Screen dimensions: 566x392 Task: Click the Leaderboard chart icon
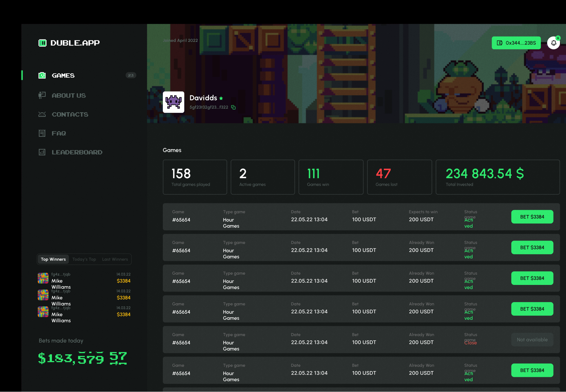[42, 152]
